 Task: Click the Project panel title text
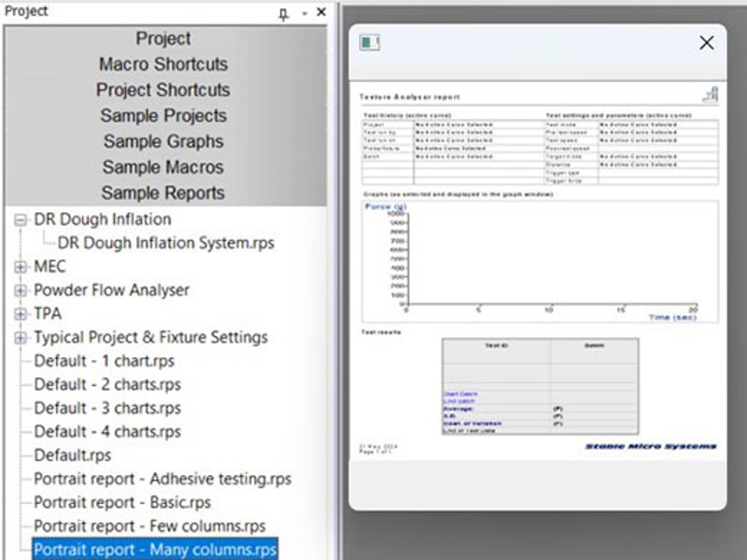[26, 11]
